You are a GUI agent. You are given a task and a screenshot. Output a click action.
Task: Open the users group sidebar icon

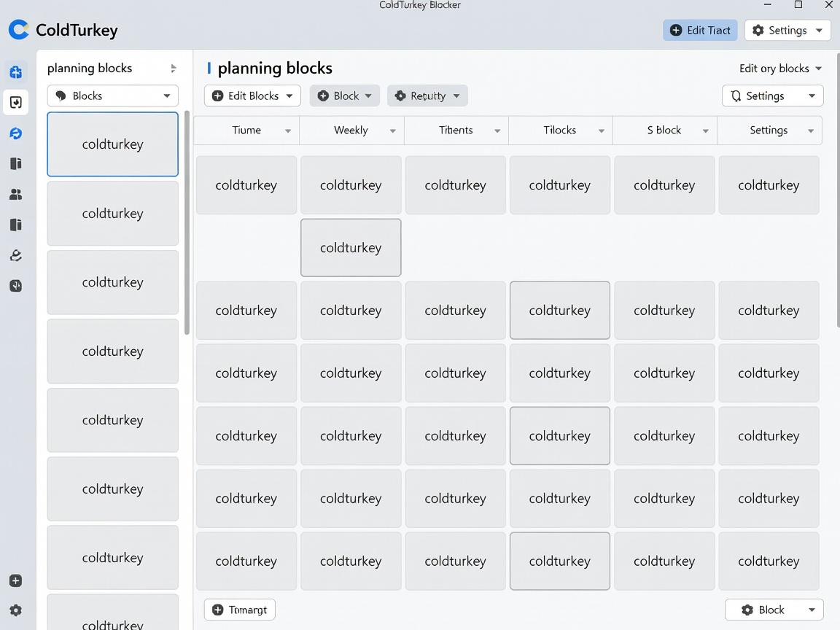coord(16,195)
